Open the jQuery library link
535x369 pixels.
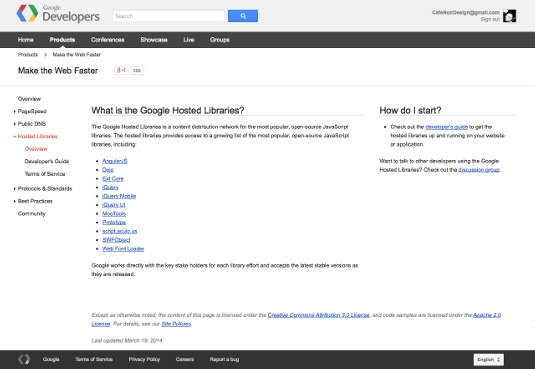point(110,187)
